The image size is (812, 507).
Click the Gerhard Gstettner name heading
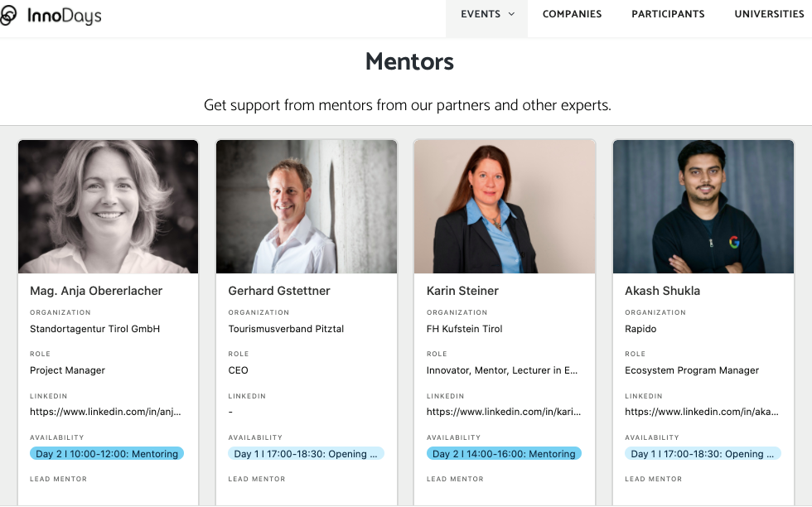[279, 291]
